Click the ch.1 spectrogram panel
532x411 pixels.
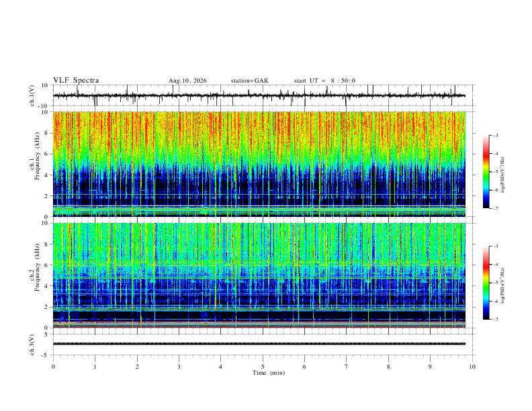click(259, 164)
